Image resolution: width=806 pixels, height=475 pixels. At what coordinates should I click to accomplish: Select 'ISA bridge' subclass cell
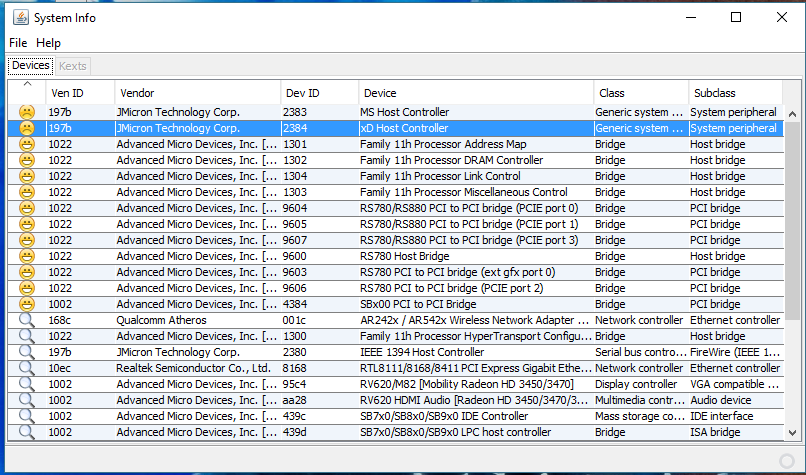click(736, 431)
